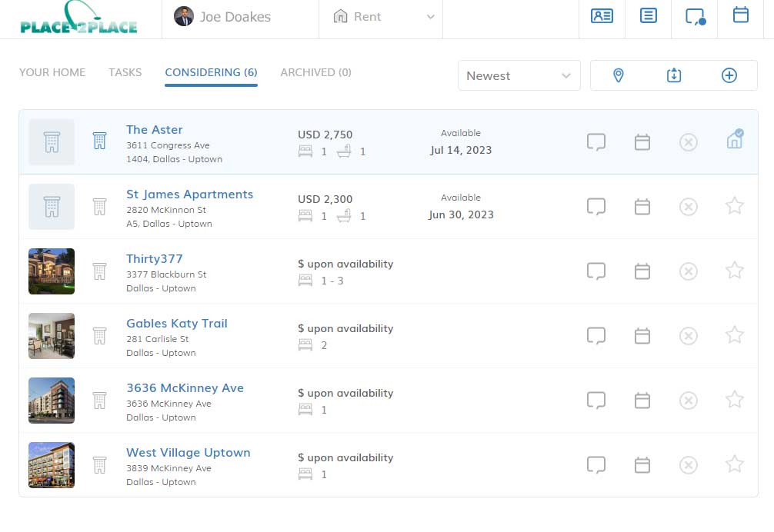Click the export/share icon beside map pin
774x532 pixels.
pyautogui.click(x=674, y=75)
